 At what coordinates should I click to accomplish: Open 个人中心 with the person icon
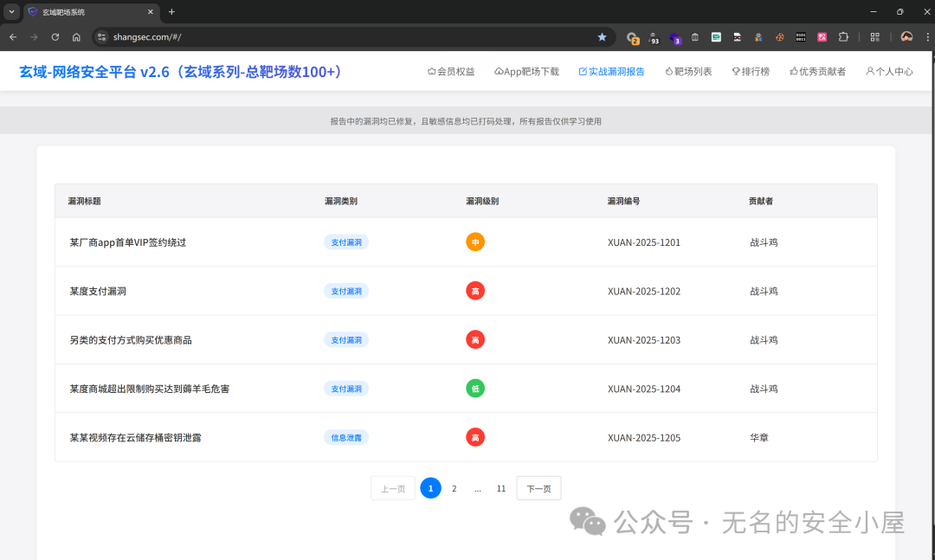click(871, 71)
